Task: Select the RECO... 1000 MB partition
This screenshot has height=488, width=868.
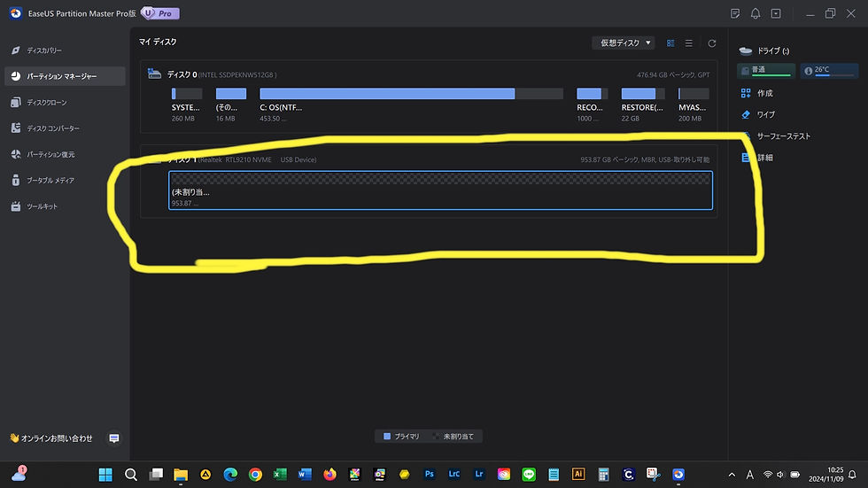Action: (x=592, y=105)
